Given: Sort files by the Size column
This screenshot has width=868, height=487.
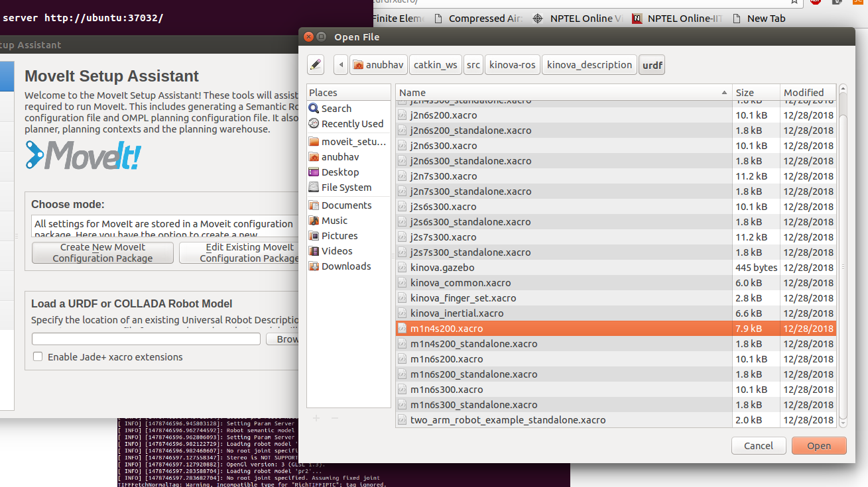Looking at the screenshot, I should pyautogui.click(x=756, y=93).
